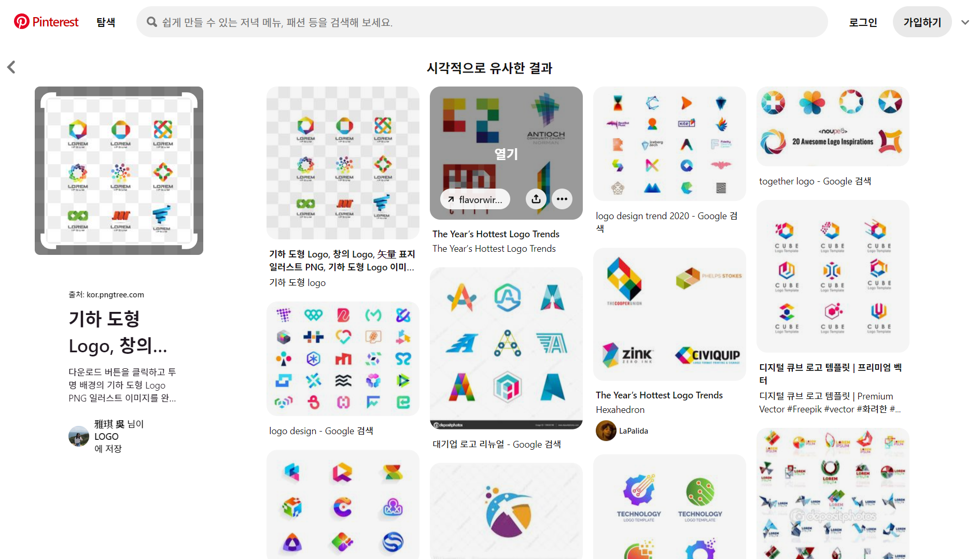This screenshot has height=559, width=980.
Task: Click the main pin description text
Action: 122,385
